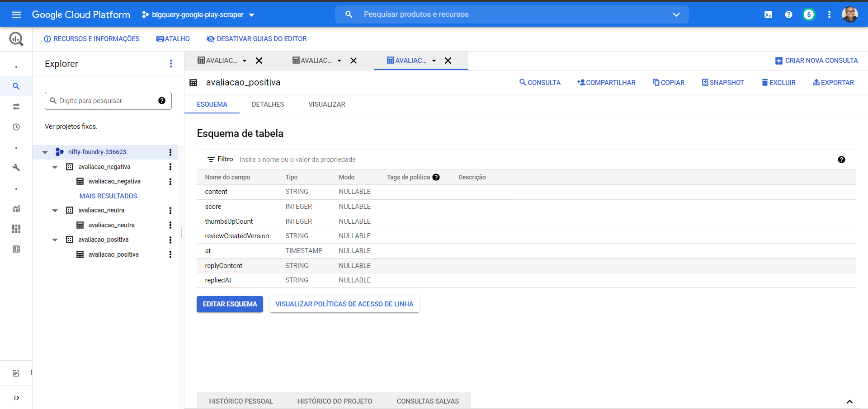Click the EXCLUIR table button
Viewport: 868px width, 409px height.
click(778, 83)
